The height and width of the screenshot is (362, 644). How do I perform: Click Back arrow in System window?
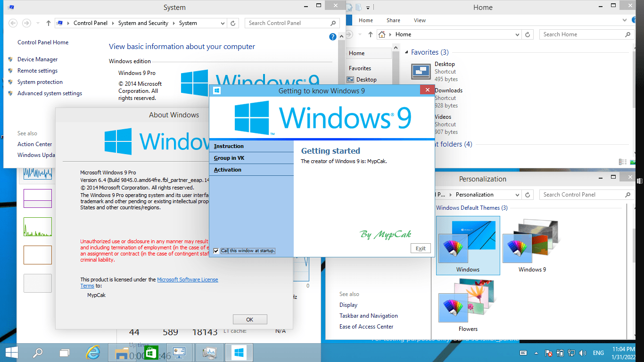[x=13, y=23]
